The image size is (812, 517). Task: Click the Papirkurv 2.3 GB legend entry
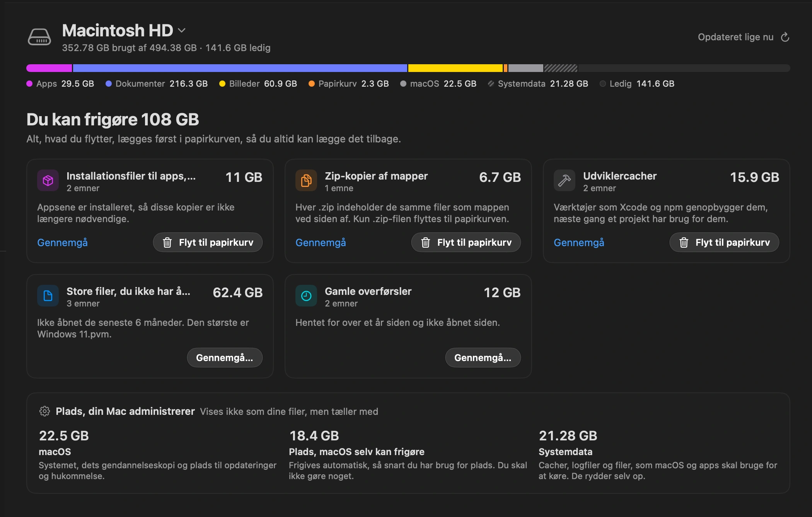click(x=348, y=84)
